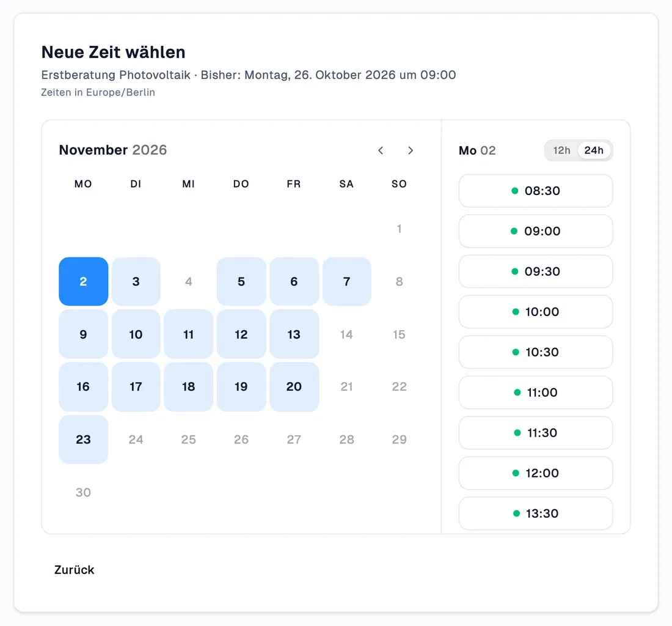Click the 'Erstberatung Photovoltaik' subtitle line
The width and height of the screenshot is (672, 626).
tap(249, 75)
